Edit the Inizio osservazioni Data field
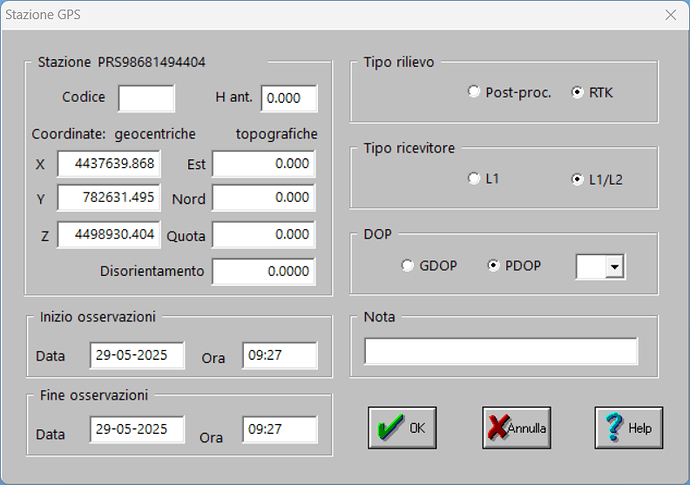 tap(137, 355)
